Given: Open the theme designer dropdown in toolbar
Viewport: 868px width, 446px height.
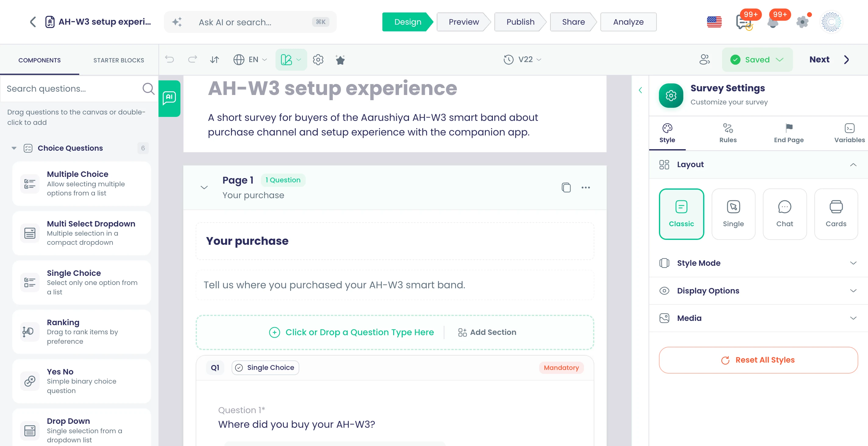Looking at the screenshot, I should click(291, 60).
